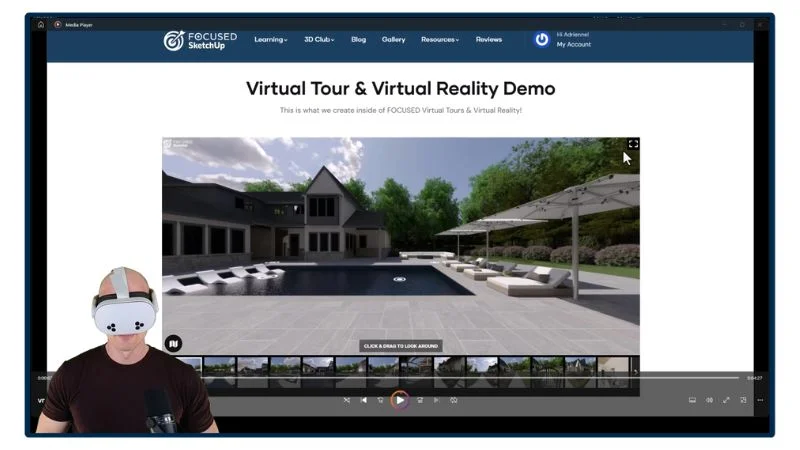Open the Gallery page
Viewport: 800px width, 450px height.
pyautogui.click(x=393, y=40)
